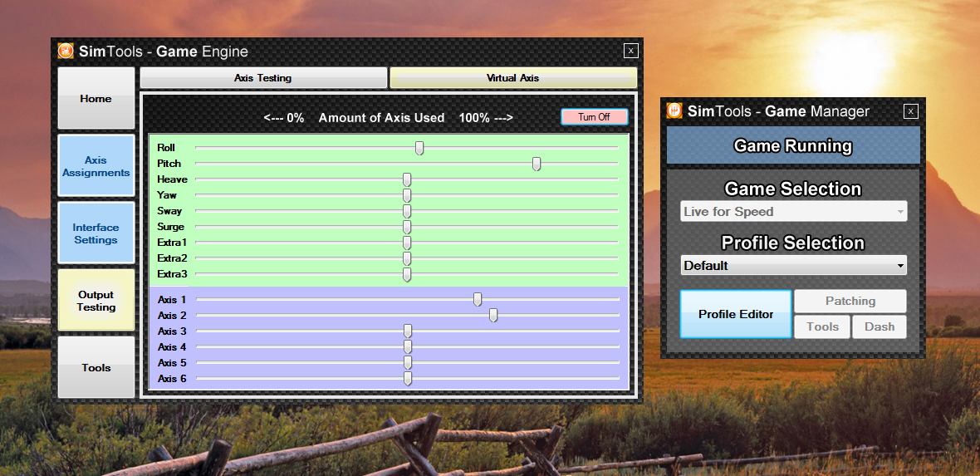Click the Axis 4 slider handle

click(408, 346)
